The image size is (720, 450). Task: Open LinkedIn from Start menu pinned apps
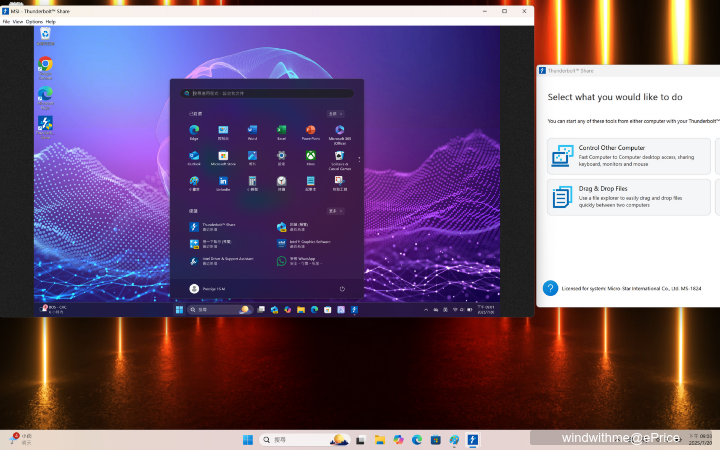pyautogui.click(x=223, y=183)
